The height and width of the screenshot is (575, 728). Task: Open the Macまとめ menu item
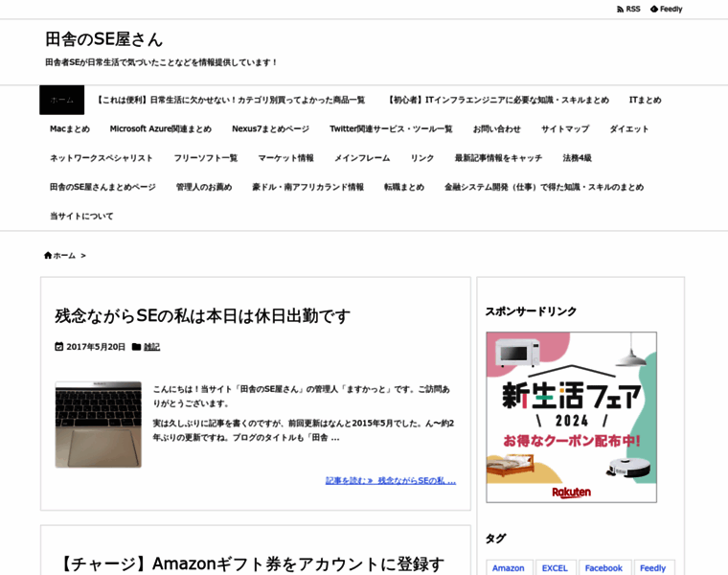70,128
